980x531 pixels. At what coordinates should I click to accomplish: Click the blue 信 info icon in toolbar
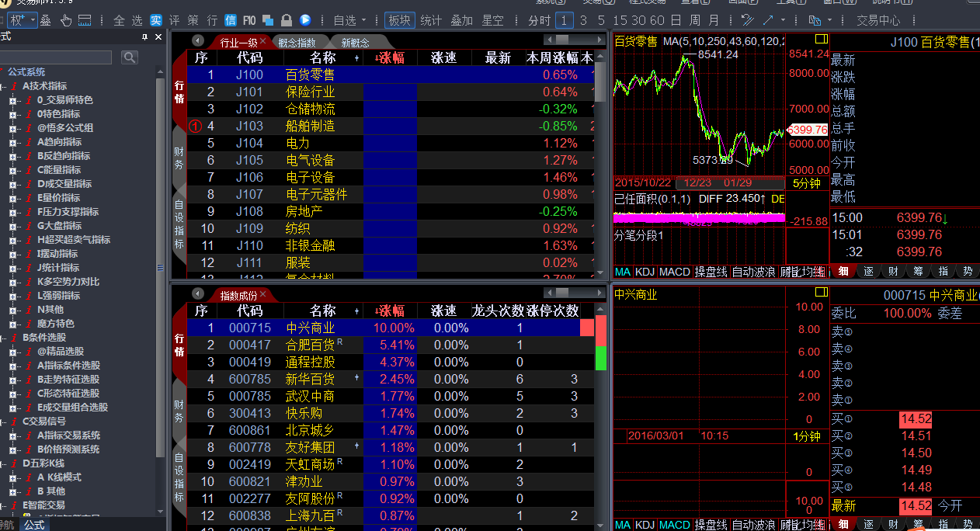pyautogui.click(x=231, y=20)
